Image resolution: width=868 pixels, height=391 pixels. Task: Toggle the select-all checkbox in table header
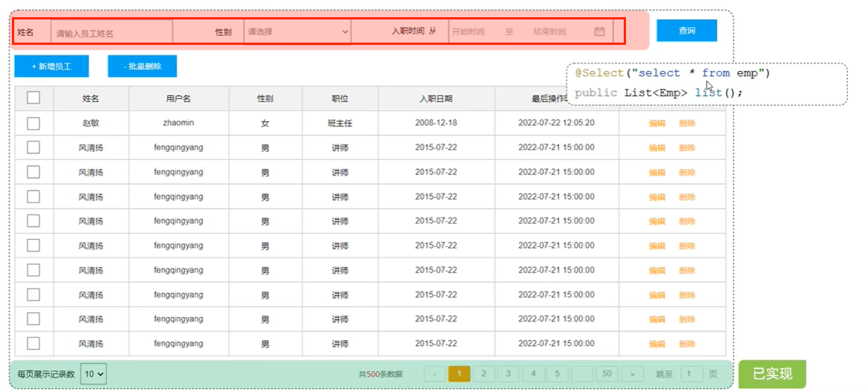(33, 98)
